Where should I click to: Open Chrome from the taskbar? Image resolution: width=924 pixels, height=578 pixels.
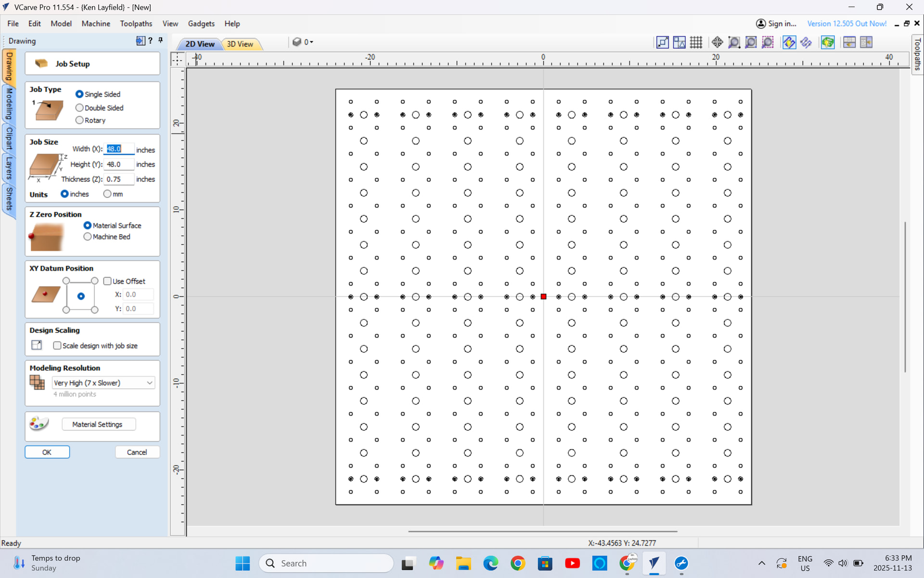click(518, 563)
